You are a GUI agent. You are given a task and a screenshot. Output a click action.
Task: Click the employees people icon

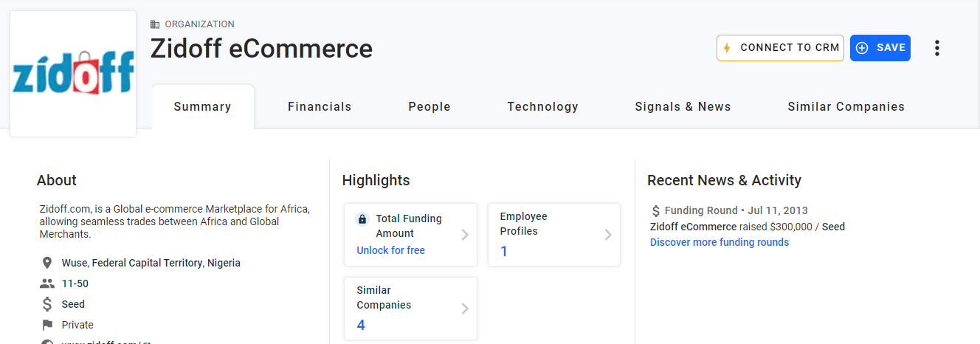pos(47,283)
